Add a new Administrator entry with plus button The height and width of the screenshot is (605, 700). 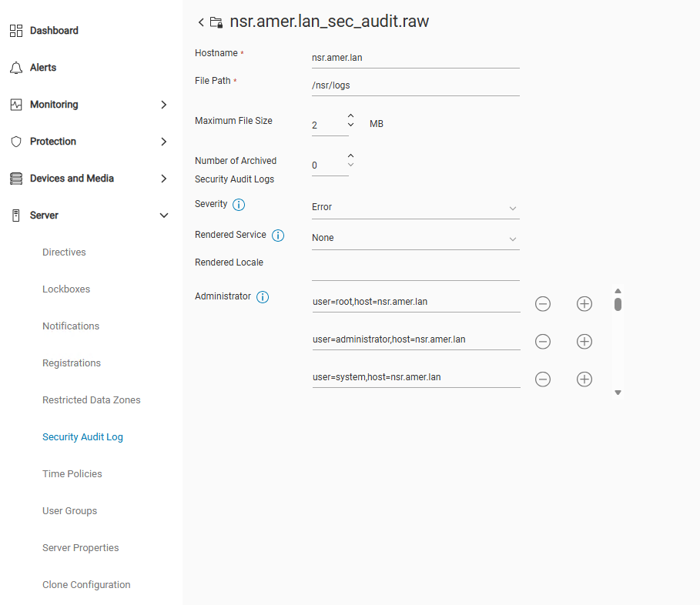click(x=584, y=303)
